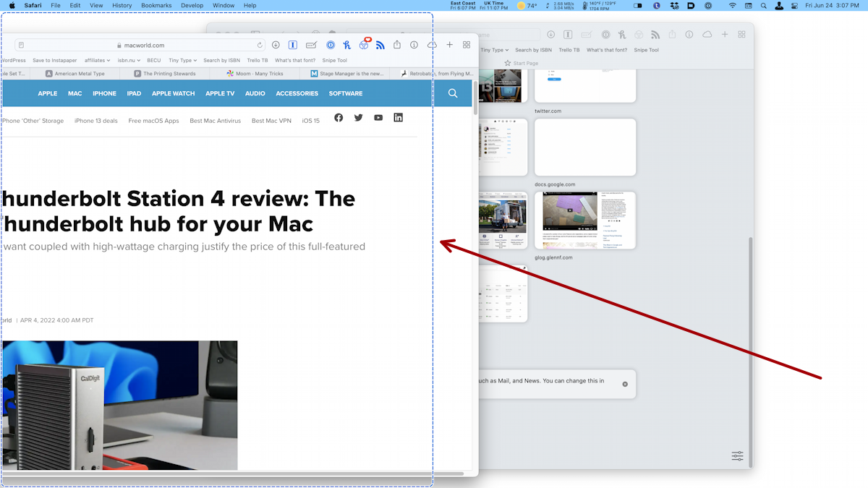Open the Bookmarks menu
868x488 pixels.
tap(156, 5)
